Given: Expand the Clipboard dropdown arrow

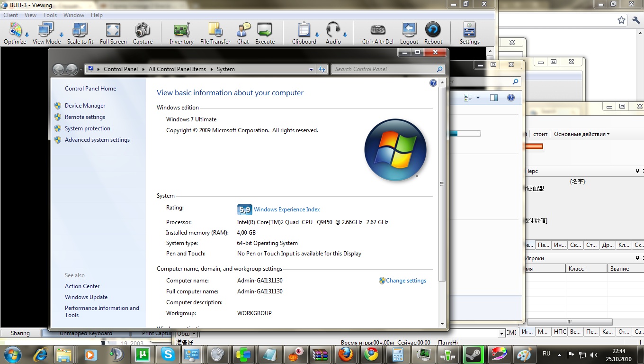Looking at the screenshot, I should (x=317, y=35).
